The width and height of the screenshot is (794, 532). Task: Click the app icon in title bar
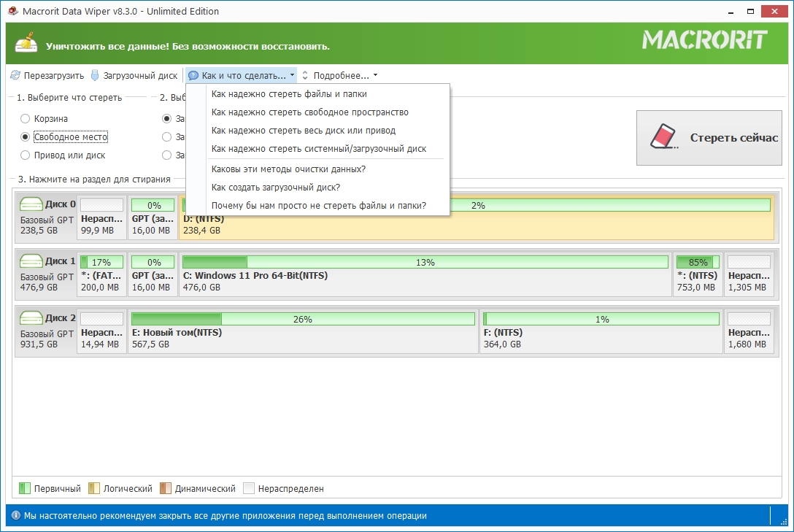click(x=13, y=11)
